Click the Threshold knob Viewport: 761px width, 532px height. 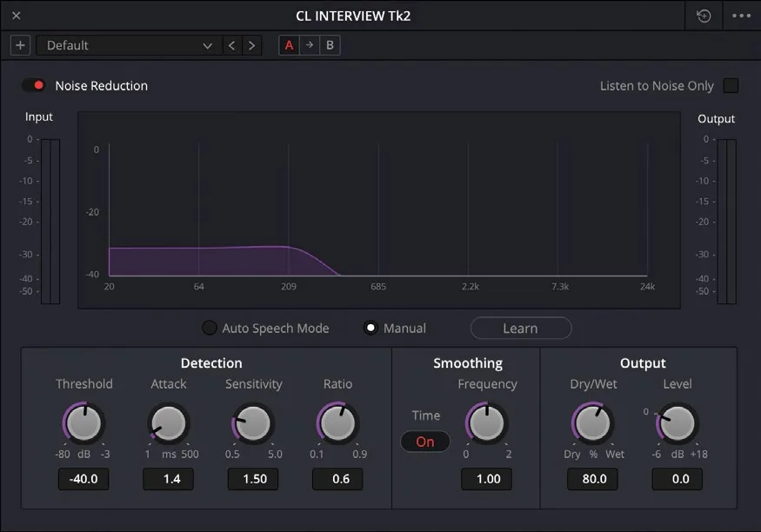(84, 422)
